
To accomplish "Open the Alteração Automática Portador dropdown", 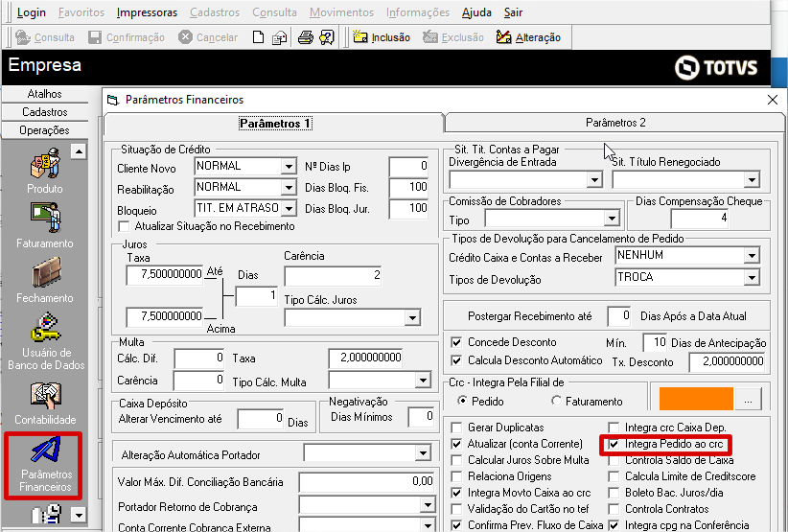I will pyautogui.click(x=423, y=453).
